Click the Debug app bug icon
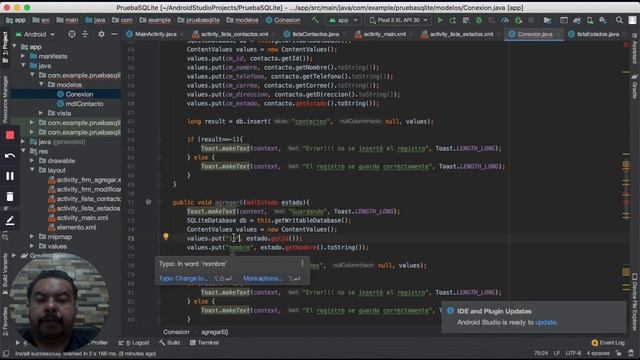Screen dimensions: 640x360 pyautogui.click(x=479, y=20)
